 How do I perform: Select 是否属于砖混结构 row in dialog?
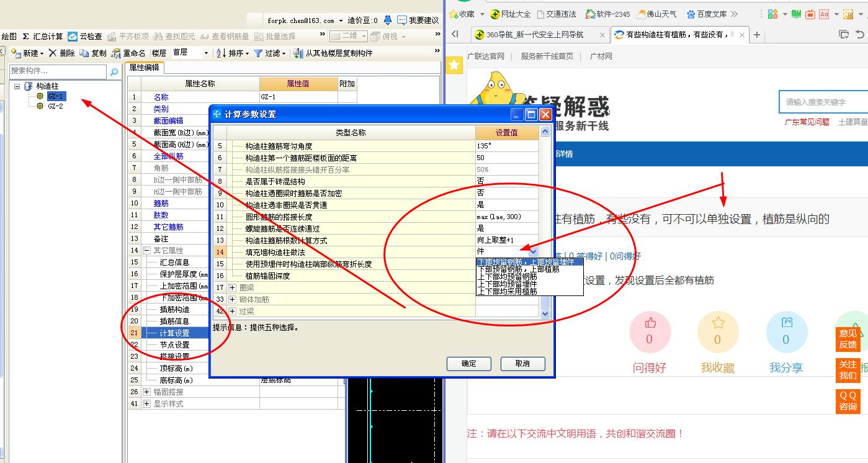(x=376, y=182)
